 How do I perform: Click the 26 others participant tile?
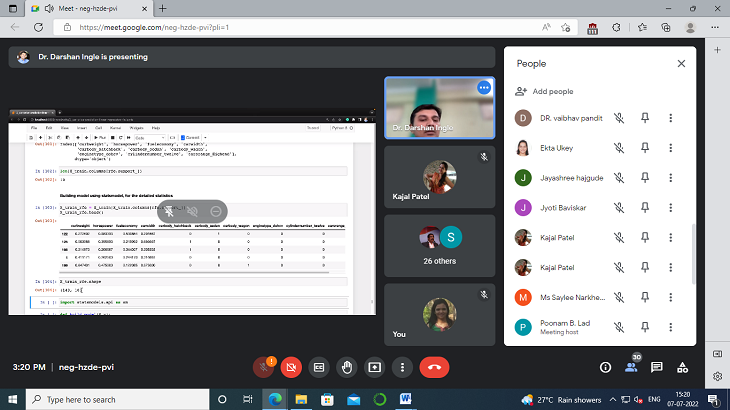440,244
